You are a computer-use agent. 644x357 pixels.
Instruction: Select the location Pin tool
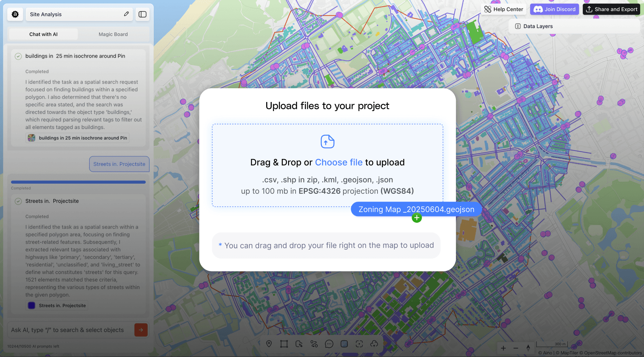coord(269,344)
